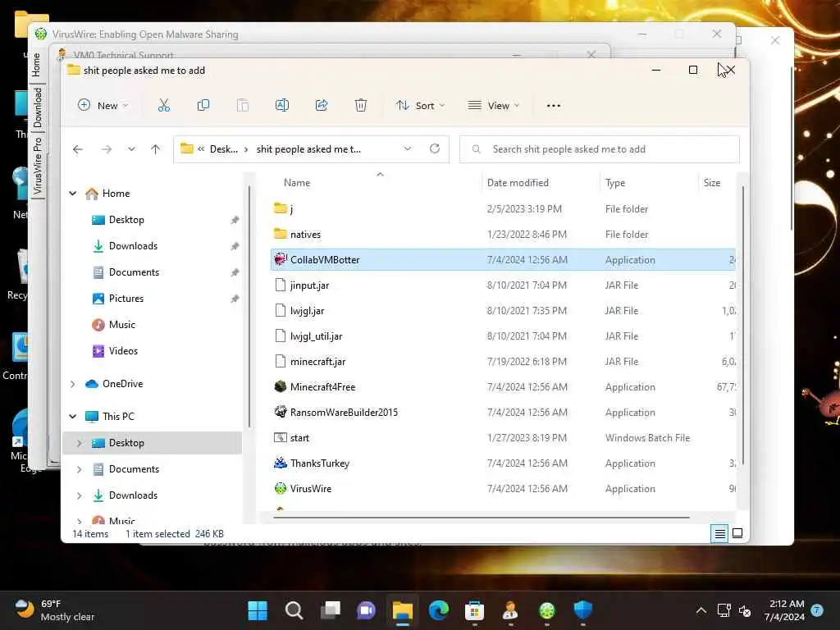
Task: Select the folder named j
Action: pos(291,209)
